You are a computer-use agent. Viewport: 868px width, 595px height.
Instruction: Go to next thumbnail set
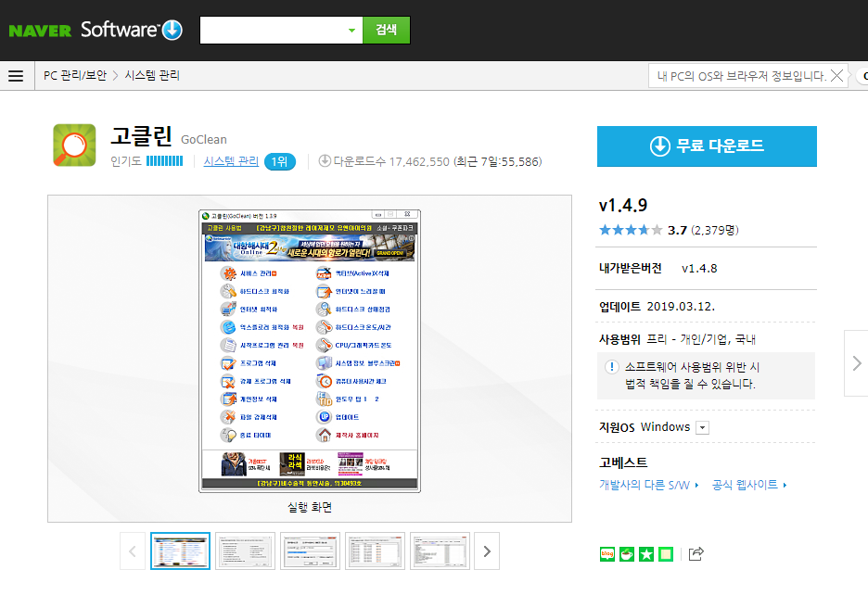487,551
